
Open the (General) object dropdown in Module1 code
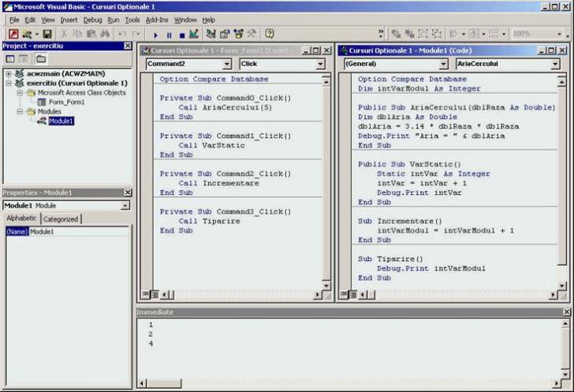coord(443,64)
